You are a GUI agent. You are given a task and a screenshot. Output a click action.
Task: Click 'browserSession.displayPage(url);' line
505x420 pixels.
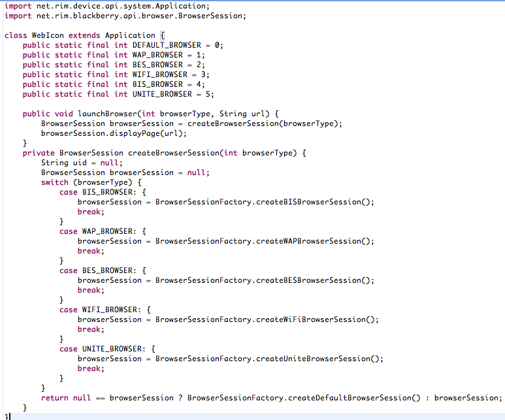click(x=114, y=133)
